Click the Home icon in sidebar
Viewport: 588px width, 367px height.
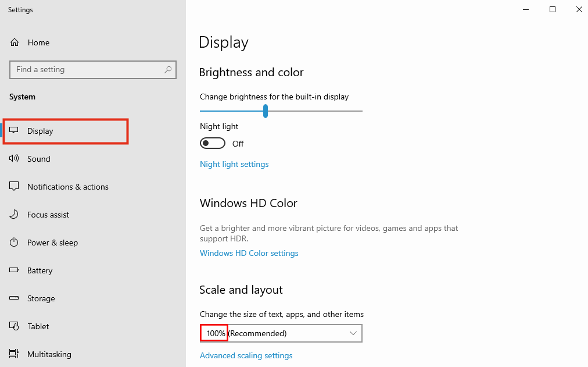[15, 42]
